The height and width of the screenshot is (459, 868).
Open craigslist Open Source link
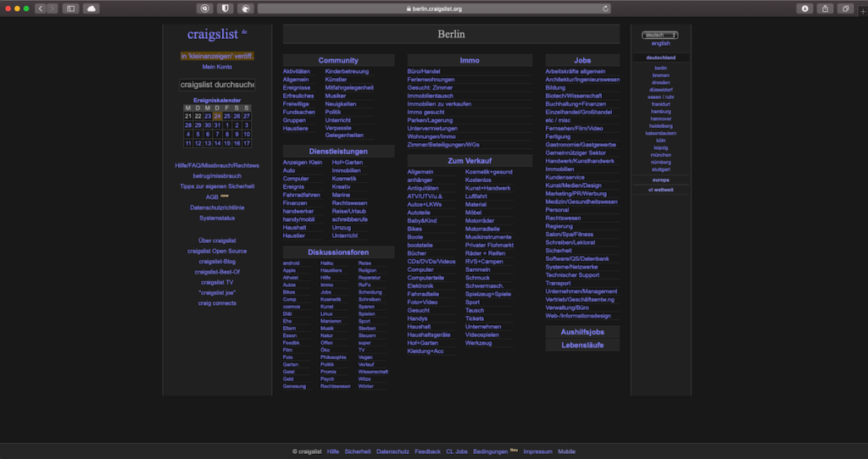point(217,251)
